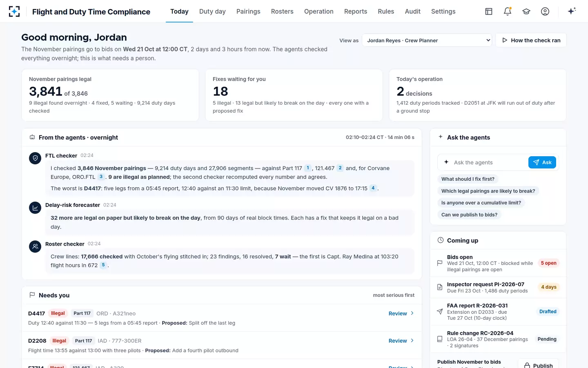Click the book icon beside Rule change

tap(440, 339)
